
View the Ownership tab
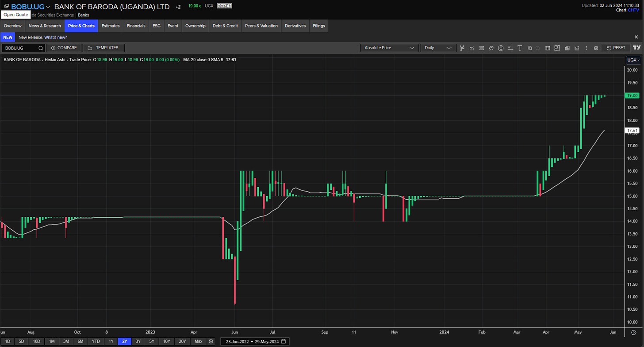[195, 26]
